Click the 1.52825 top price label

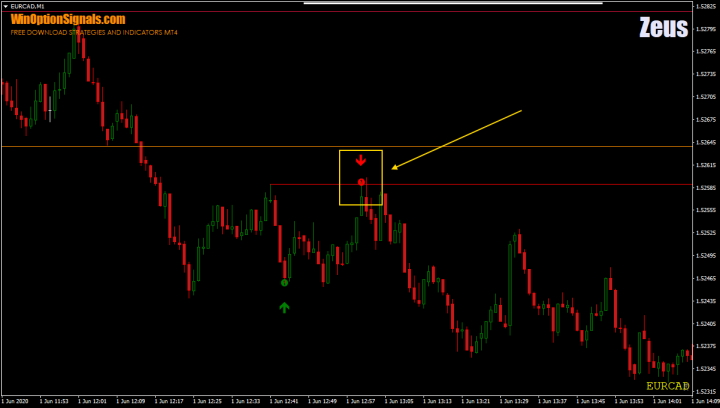pyautogui.click(x=706, y=6)
